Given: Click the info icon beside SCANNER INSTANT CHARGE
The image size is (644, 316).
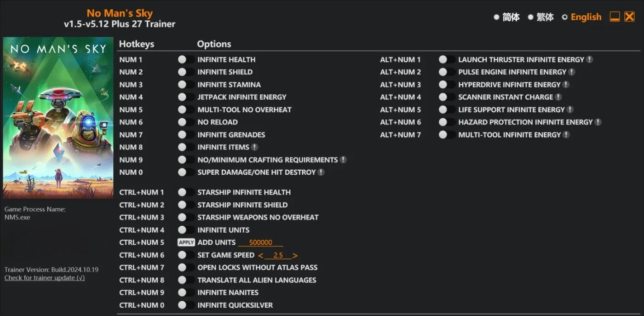Looking at the screenshot, I should point(558,97).
